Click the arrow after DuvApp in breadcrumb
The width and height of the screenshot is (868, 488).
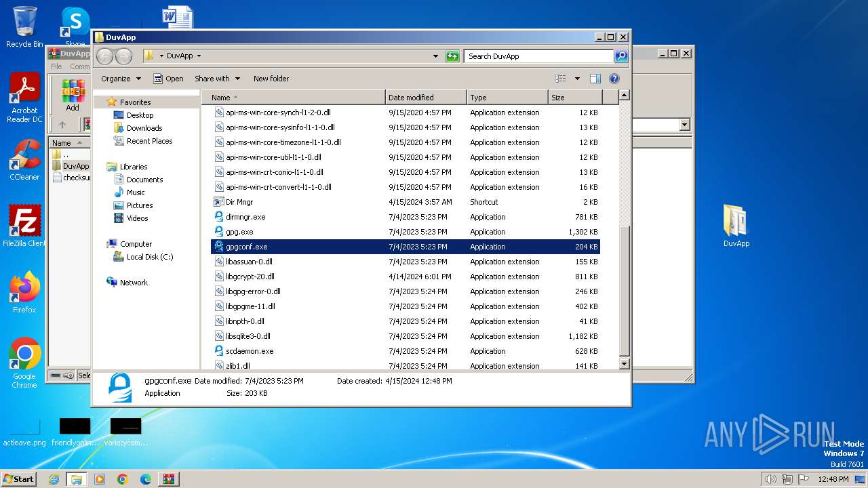coord(199,56)
